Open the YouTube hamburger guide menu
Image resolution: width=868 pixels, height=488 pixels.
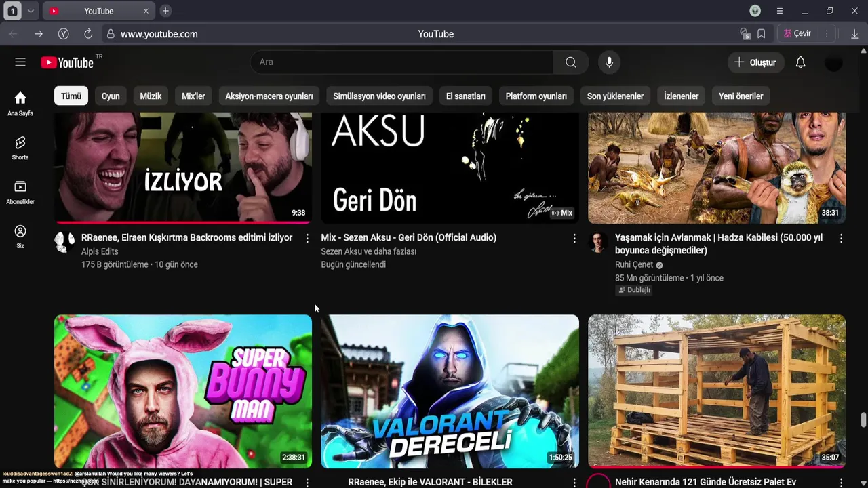[20, 62]
